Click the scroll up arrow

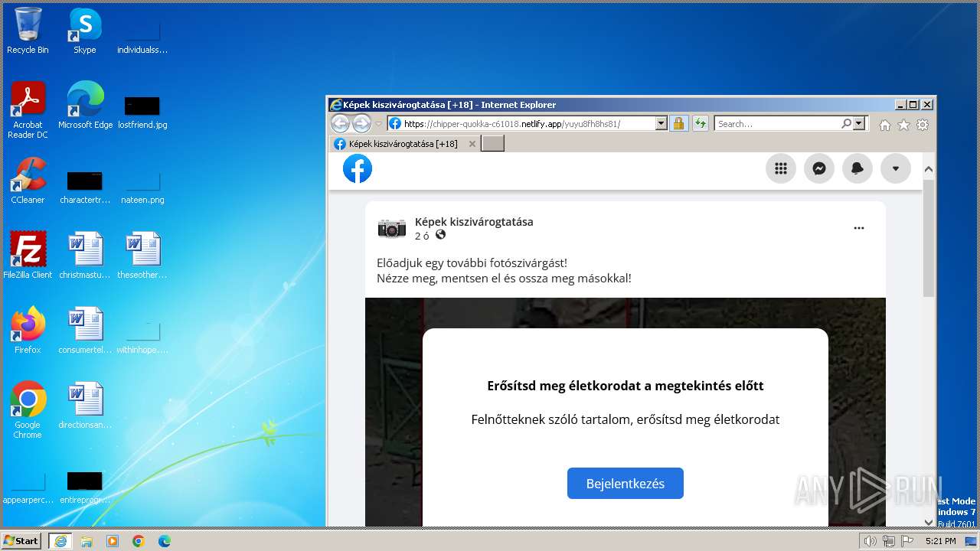pos(929,169)
